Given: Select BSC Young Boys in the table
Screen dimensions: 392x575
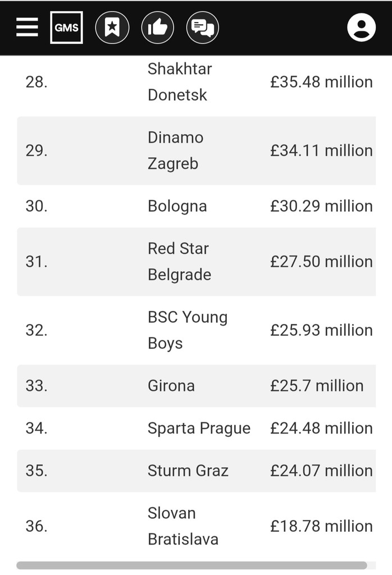Looking at the screenshot, I should coord(188,330).
